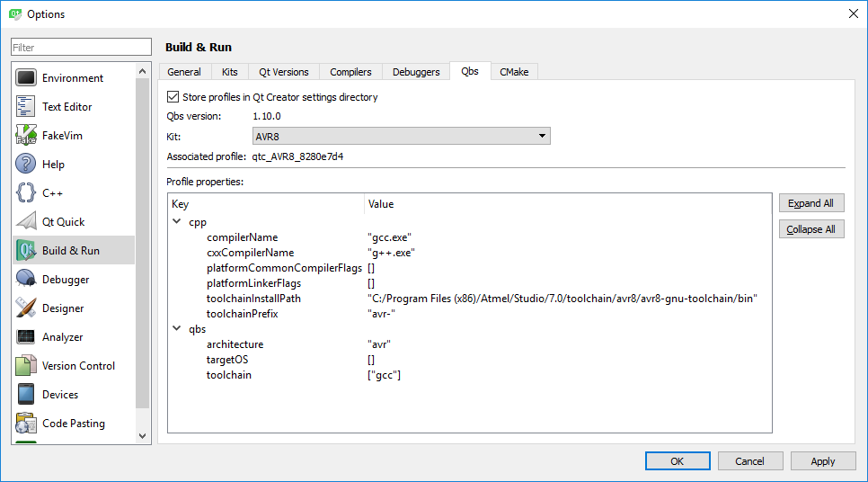Select the Designer category icon
This screenshot has height=482, width=868.
[x=26, y=308]
